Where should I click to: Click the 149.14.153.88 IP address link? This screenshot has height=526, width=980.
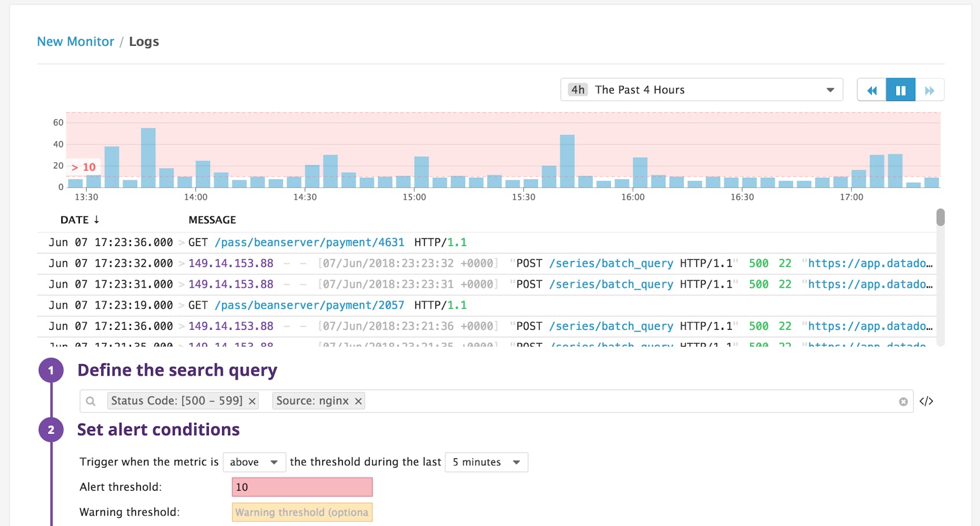231,263
